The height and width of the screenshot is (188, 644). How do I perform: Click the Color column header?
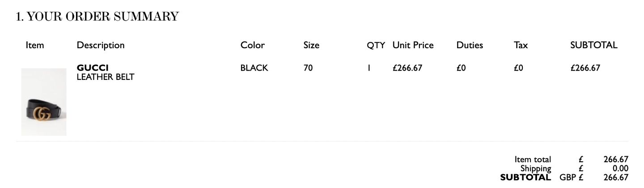[253, 45]
